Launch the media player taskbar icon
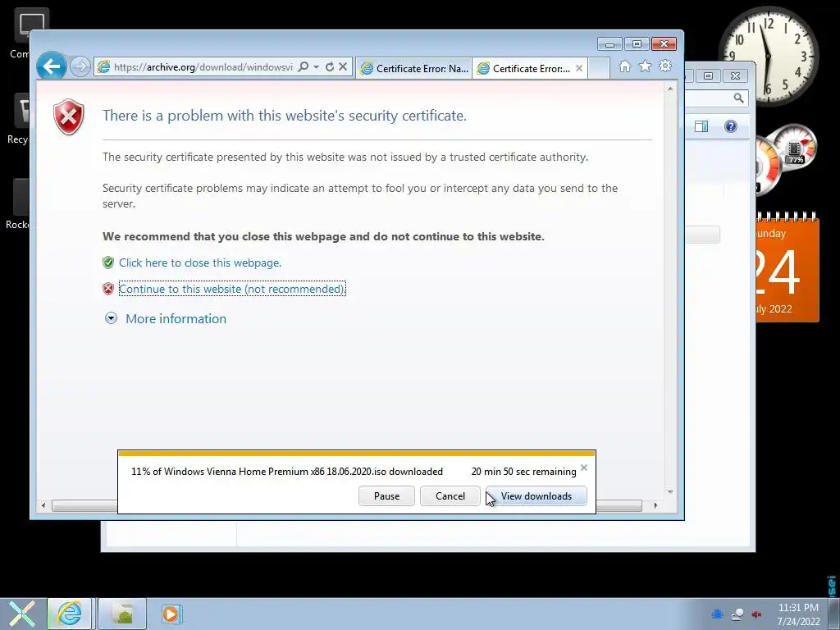The image size is (840, 630). tap(171, 614)
